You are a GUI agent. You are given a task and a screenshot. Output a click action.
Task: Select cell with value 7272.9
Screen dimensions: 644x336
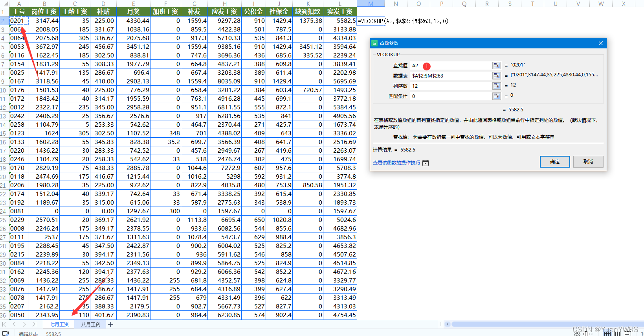point(225,168)
